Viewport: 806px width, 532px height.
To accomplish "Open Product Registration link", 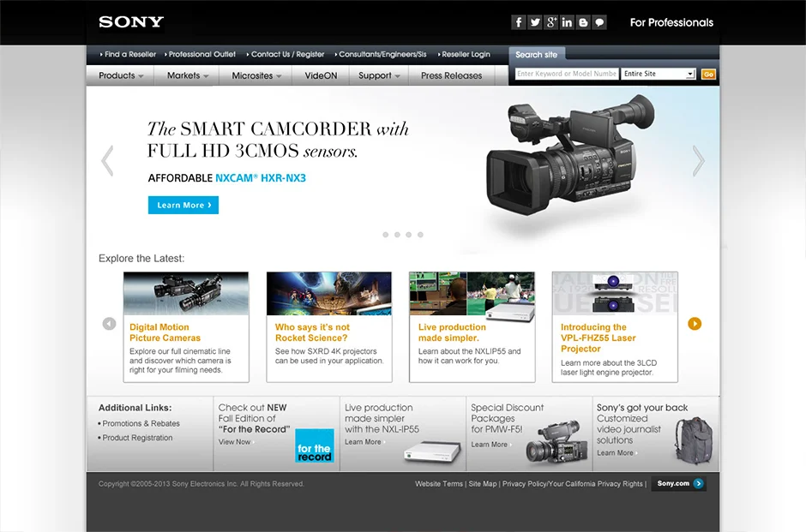I will (x=137, y=438).
